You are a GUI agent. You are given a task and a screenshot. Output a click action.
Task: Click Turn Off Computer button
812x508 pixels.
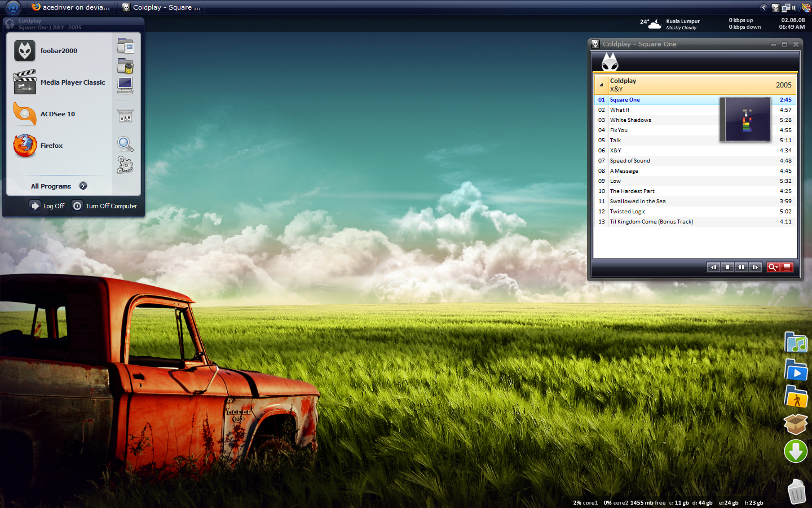pyautogui.click(x=105, y=206)
